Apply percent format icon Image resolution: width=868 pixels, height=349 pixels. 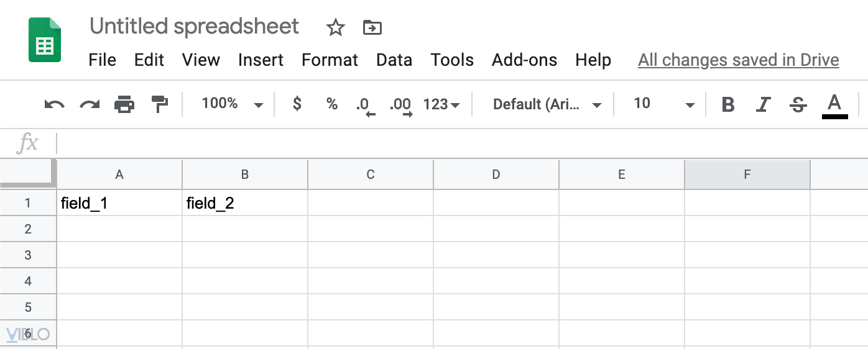click(332, 104)
